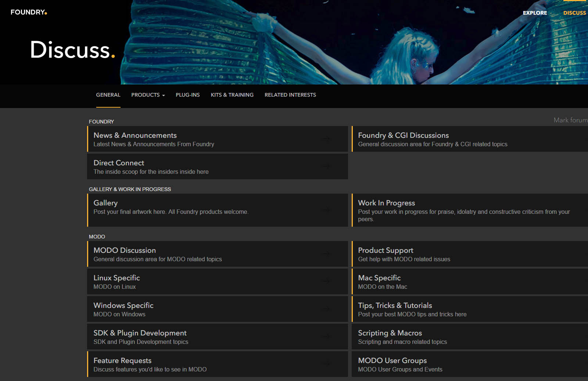Click the arrow icon in News & Announcements row
This screenshot has height=381, width=588.
click(x=326, y=139)
